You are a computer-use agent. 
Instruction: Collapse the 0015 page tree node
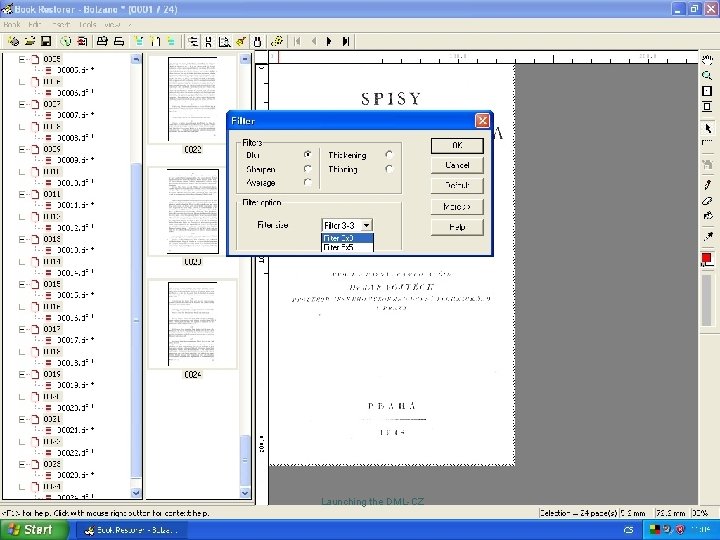click(x=22, y=284)
